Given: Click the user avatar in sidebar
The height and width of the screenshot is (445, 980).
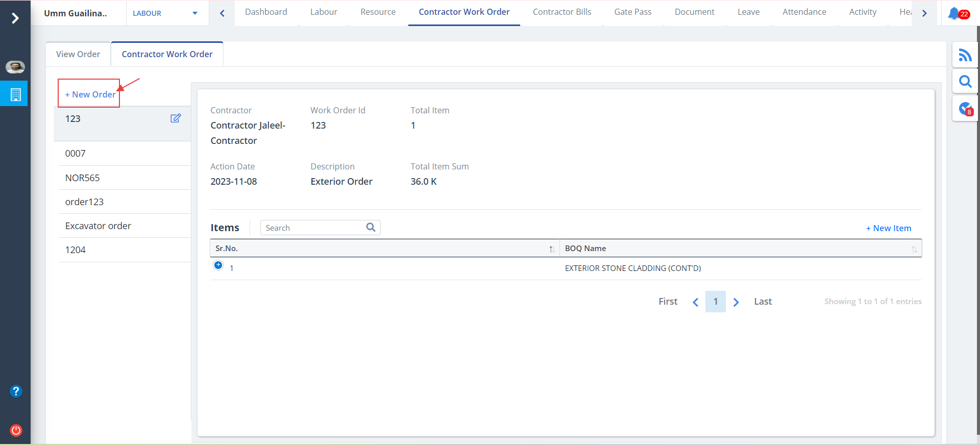Looking at the screenshot, I should (x=15, y=67).
